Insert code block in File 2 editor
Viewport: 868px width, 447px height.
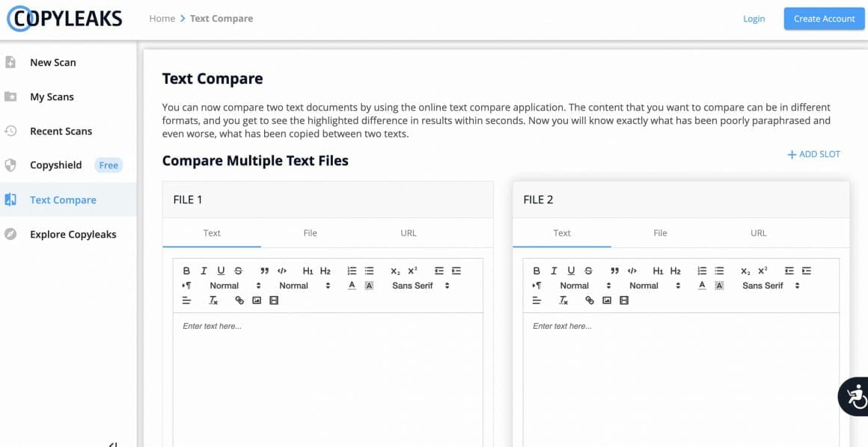[x=632, y=271]
